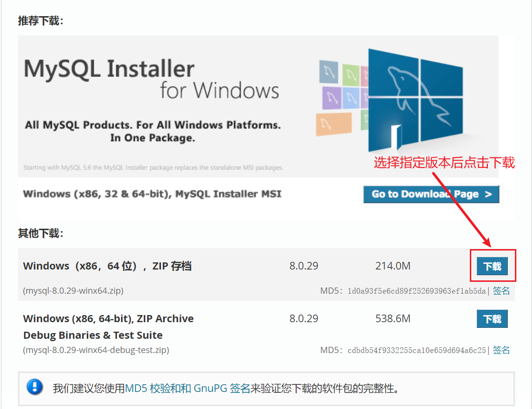Select the mysql-8.0.29-winx64-debug-test.zip filename text

pyautogui.click(x=96, y=350)
